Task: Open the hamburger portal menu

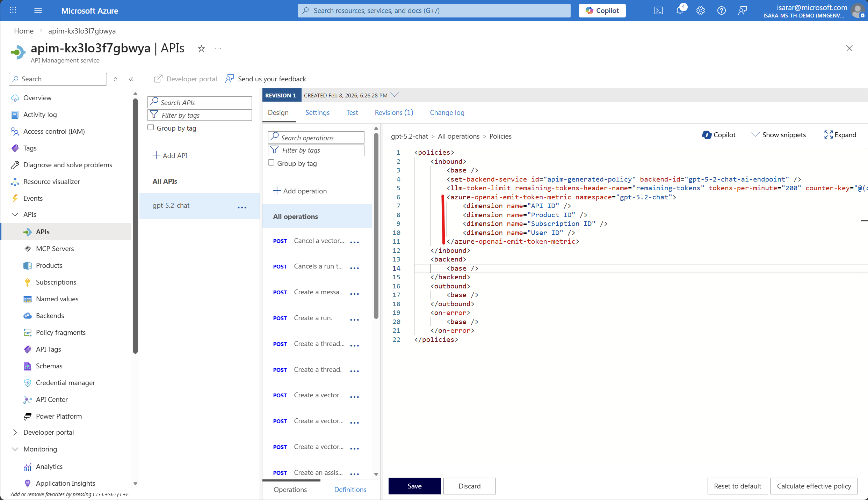Action: pos(38,10)
